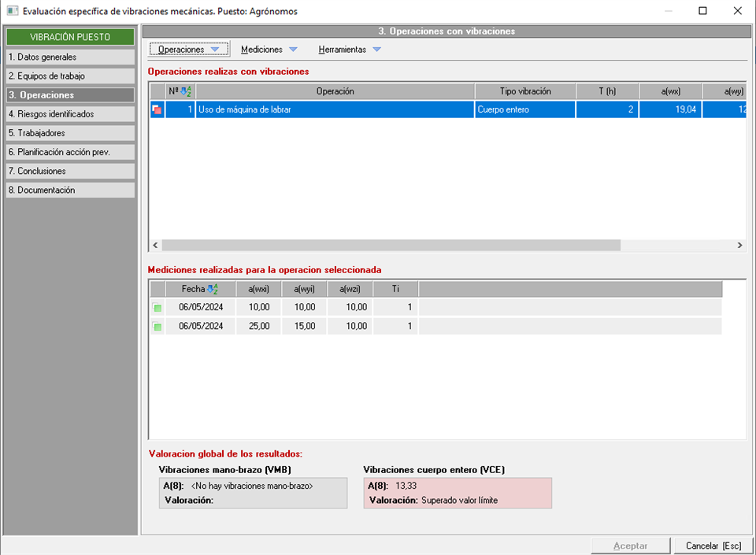Image resolution: width=756 pixels, height=555 pixels.
Task: Click the Tipo vibración column header
Action: point(524,91)
